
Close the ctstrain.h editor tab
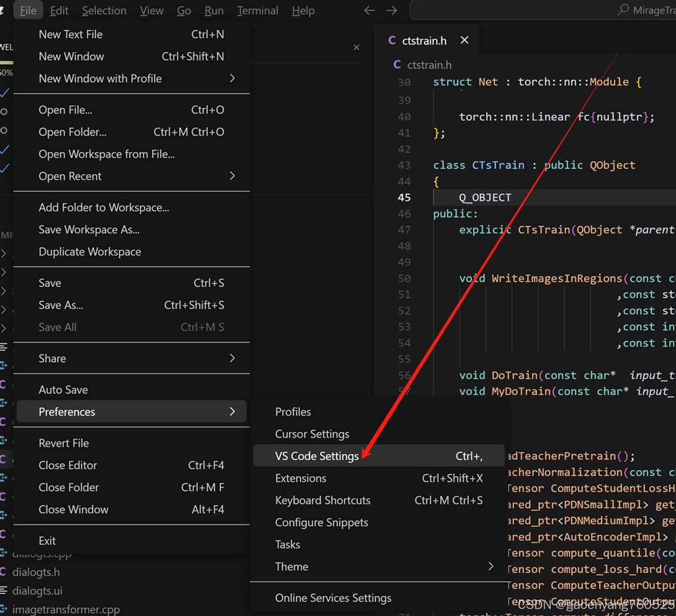(464, 41)
